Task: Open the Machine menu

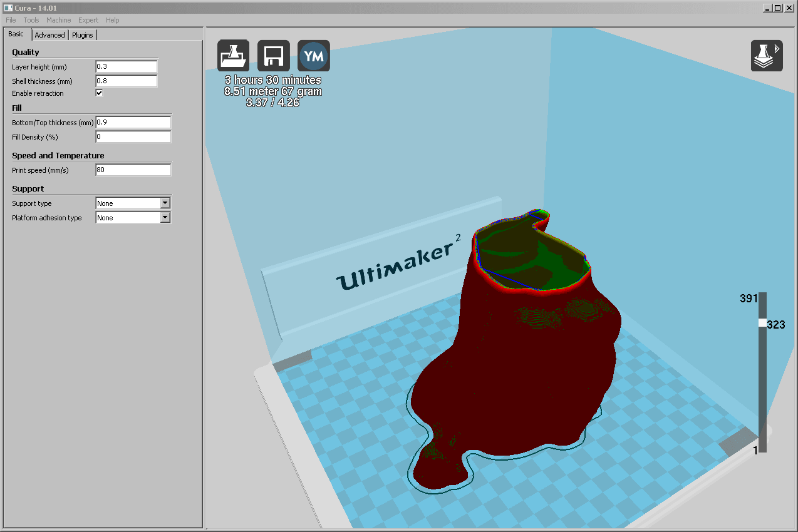Action: click(59, 20)
